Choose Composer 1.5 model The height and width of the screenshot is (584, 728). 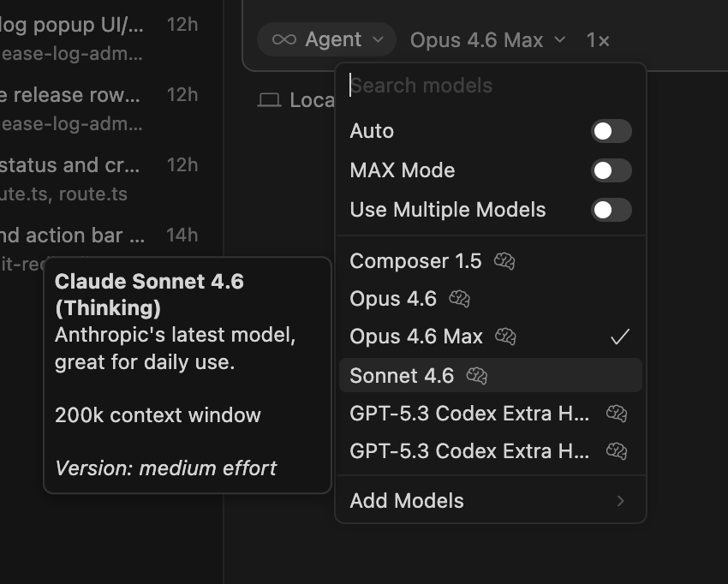415,261
